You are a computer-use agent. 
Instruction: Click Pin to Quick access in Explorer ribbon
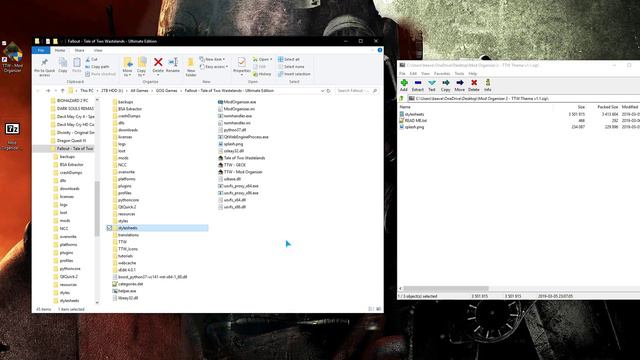coord(44,67)
